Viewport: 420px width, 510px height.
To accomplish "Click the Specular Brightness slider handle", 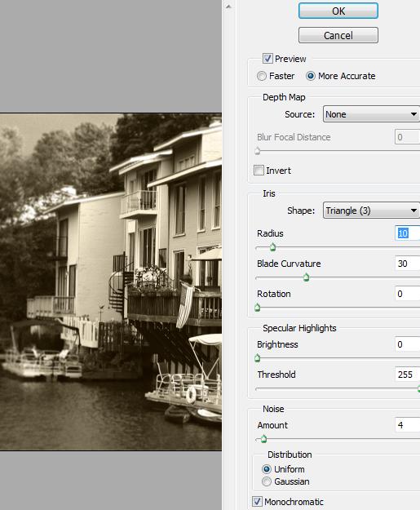I will [x=258, y=358].
